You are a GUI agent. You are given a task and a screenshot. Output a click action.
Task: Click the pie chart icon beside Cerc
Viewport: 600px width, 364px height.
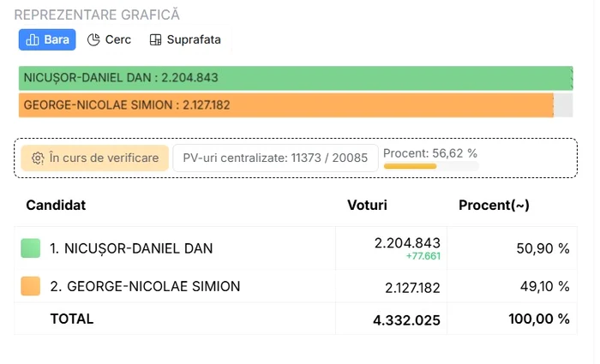pyautogui.click(x=93, y=39)
